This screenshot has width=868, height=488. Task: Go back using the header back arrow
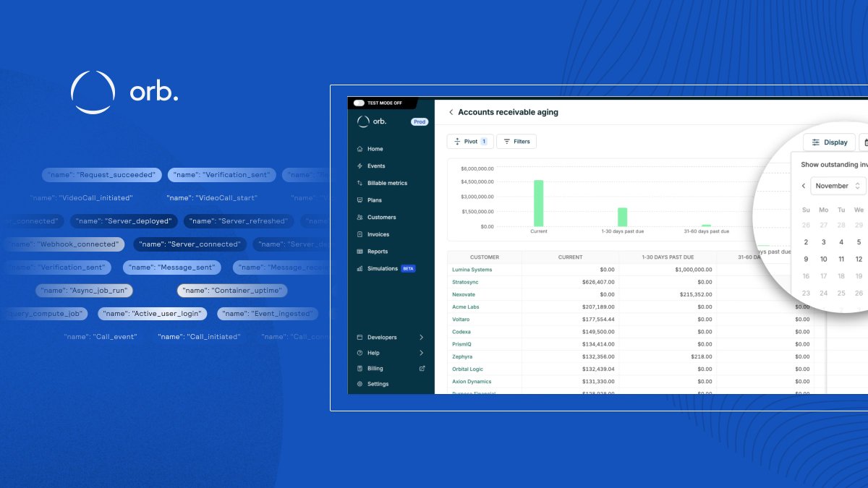click(451, 112)
